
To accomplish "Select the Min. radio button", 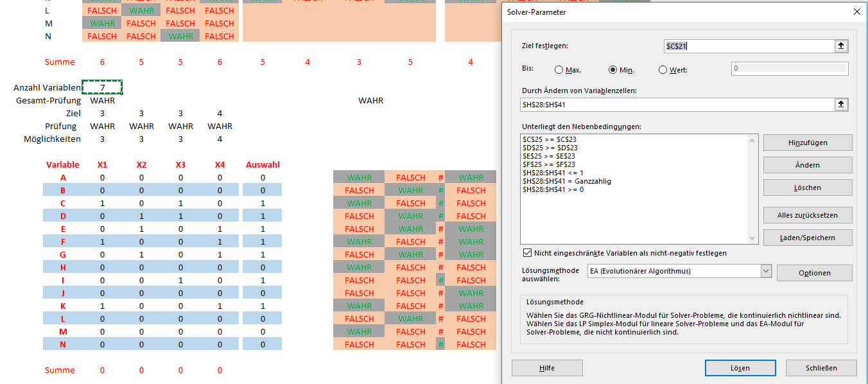I will click(613, 69).
